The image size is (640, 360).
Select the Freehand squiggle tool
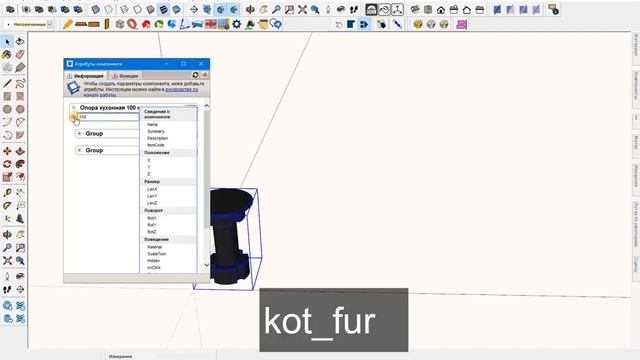(20, 84)
